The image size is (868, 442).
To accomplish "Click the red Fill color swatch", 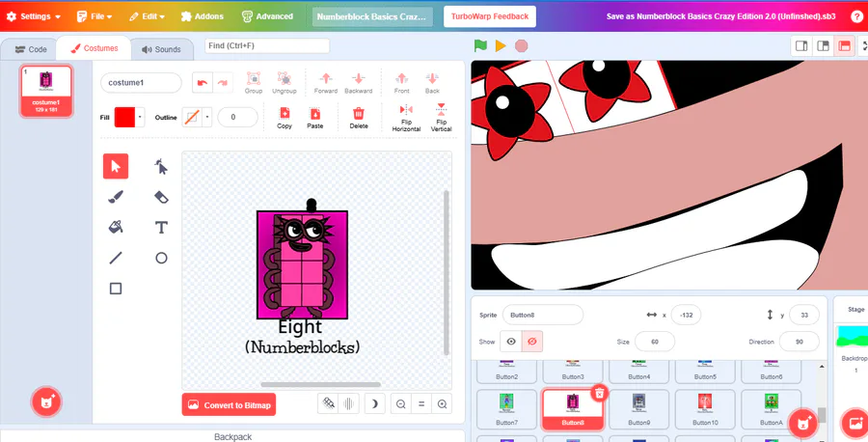I will tap(124, 118).
